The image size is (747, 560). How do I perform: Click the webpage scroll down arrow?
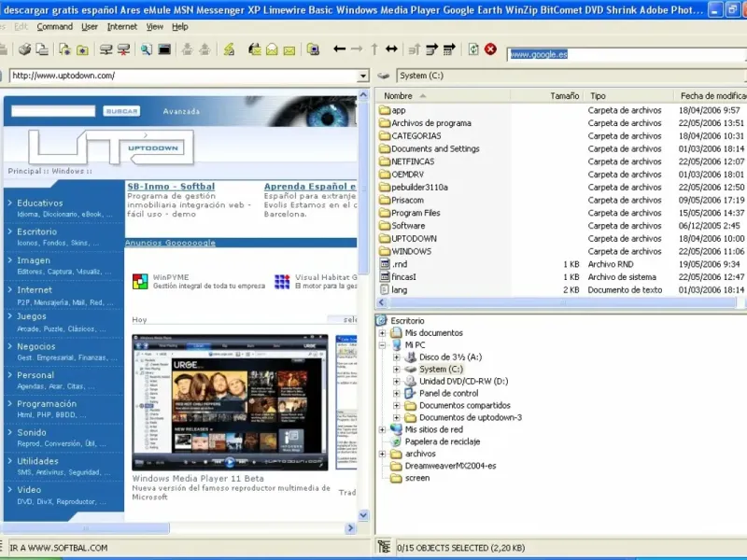click(x=363, y=515)
